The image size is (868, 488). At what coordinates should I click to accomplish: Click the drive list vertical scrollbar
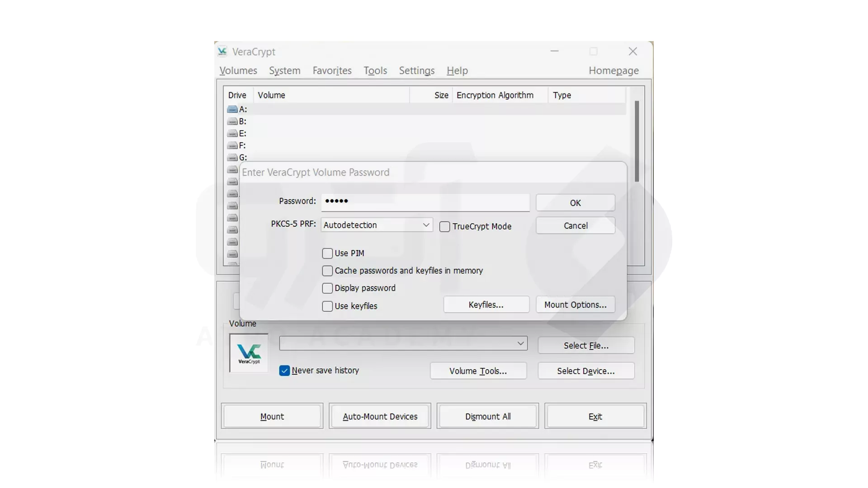(637, 141)
